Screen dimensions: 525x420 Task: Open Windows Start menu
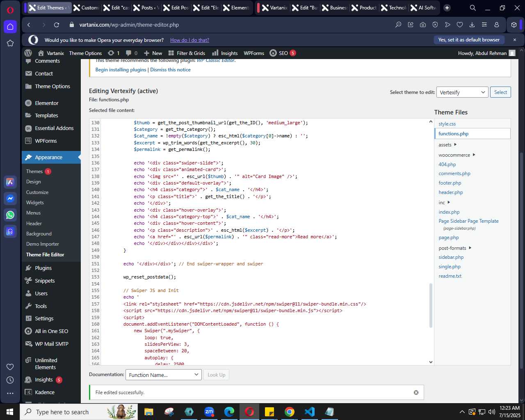(x=10, y=412)
